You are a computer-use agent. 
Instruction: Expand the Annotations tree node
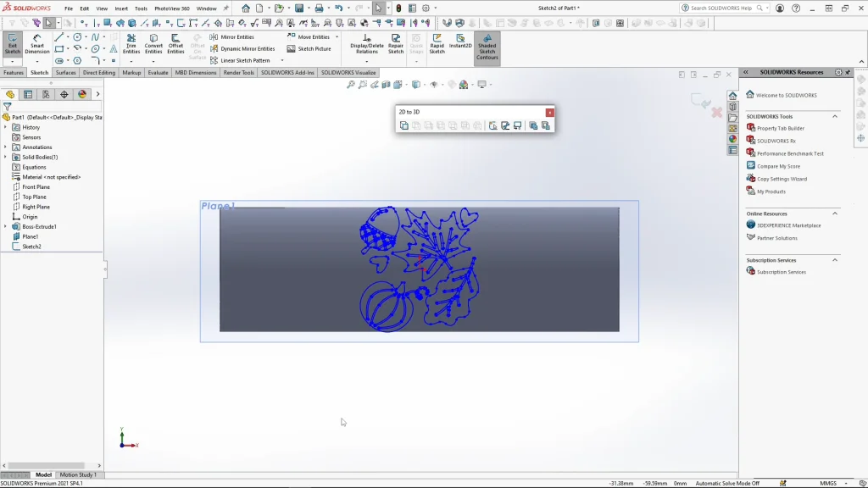[6, 147]
